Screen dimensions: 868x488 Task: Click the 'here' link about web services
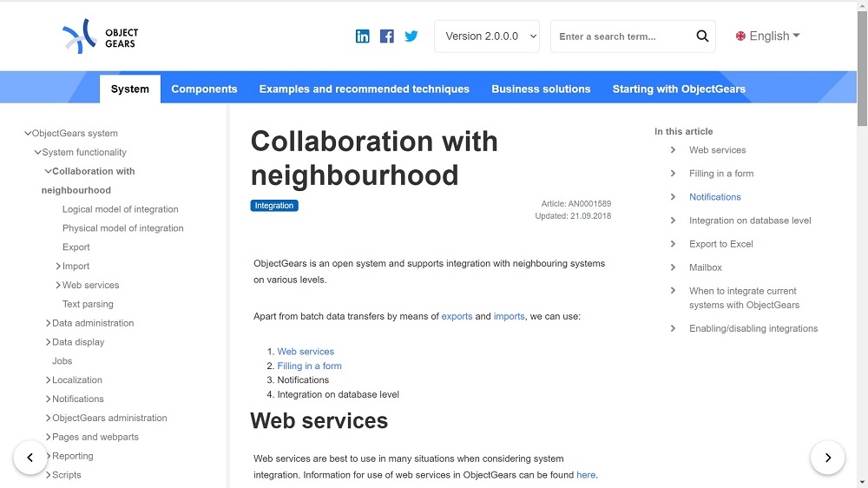click(x=586, y=475)
